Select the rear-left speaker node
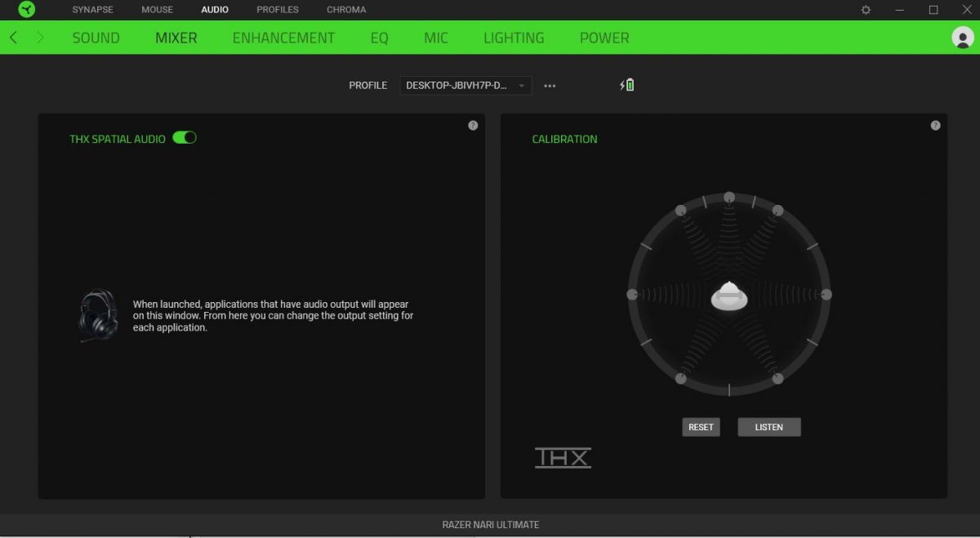The image size is (980, 538). (x=681, y=378)
